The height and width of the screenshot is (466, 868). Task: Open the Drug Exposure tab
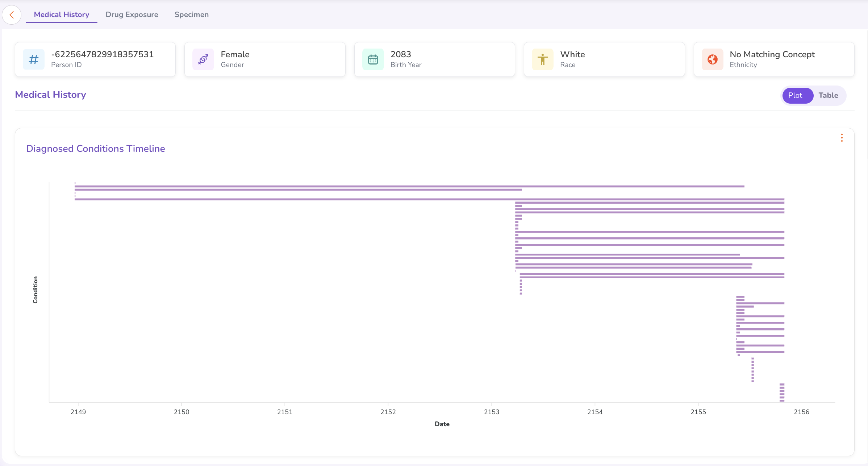tap(132, 15)
